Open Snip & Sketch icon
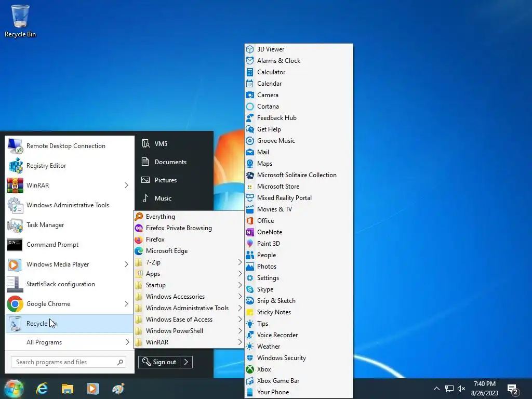The width and height of the screenshot is (532, 399). pos(250,301)
